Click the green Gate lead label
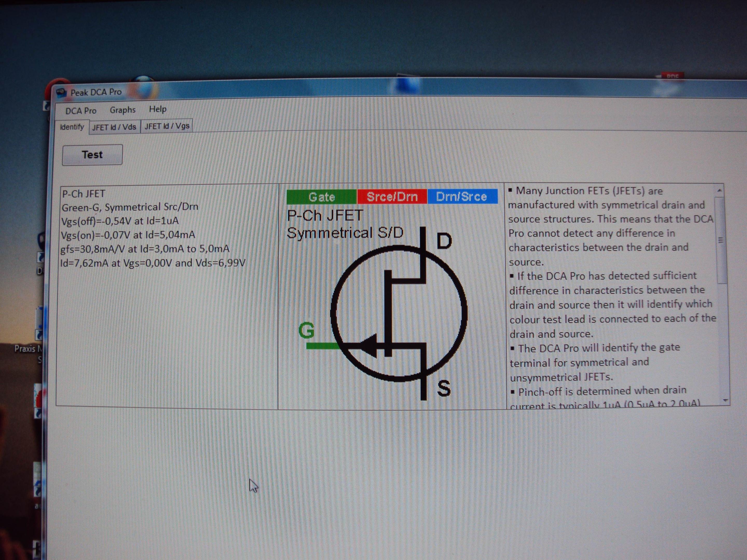 tap(321, 197)
